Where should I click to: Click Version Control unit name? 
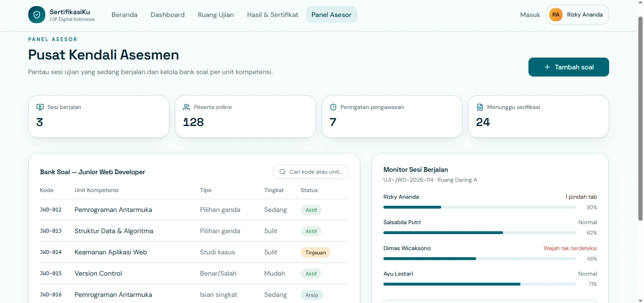98,273
